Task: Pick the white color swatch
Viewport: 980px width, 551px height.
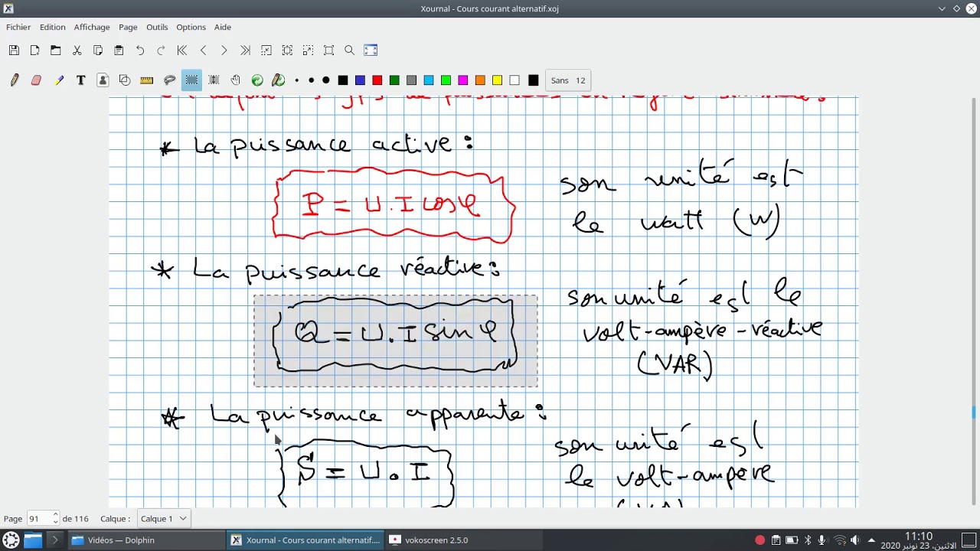Action: [x=514, y=80]
